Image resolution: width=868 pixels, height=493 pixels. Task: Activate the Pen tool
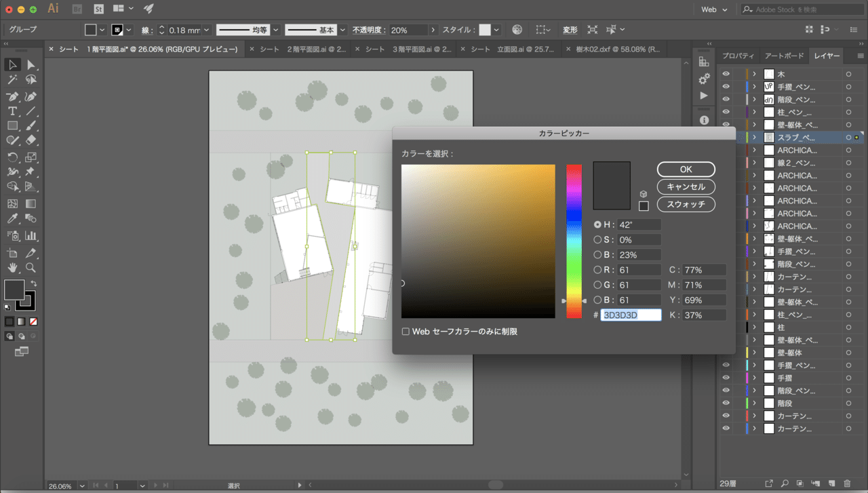11,95
